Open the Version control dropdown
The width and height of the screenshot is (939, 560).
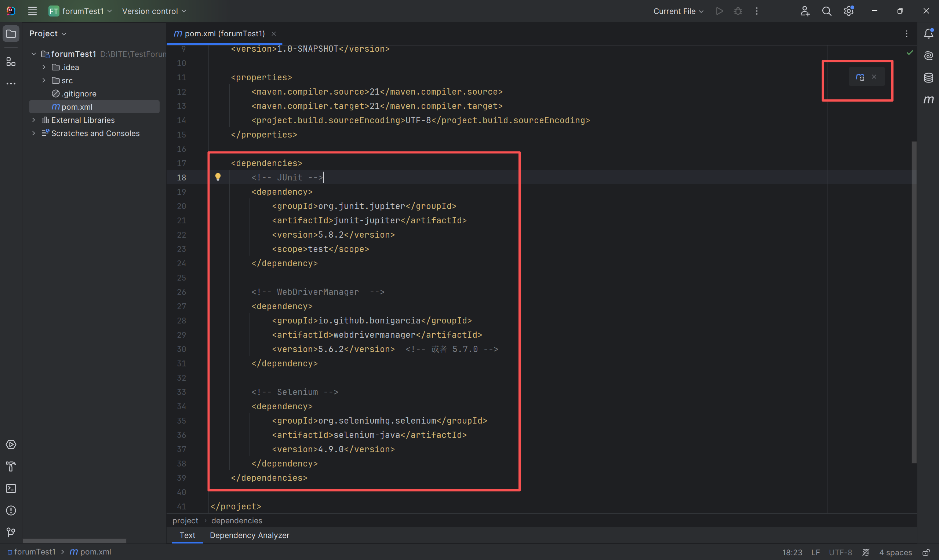(x=154, y=11)
